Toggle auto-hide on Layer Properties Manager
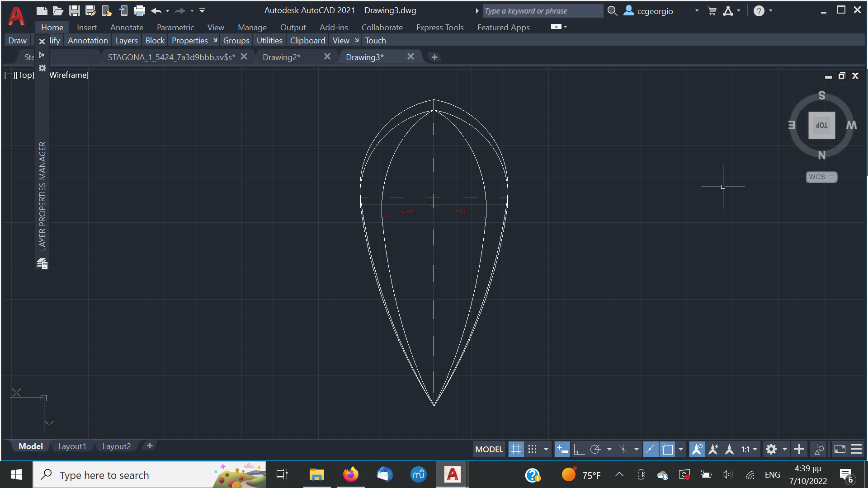This screenshot has width=868, height=488. [x=42, y=55]
